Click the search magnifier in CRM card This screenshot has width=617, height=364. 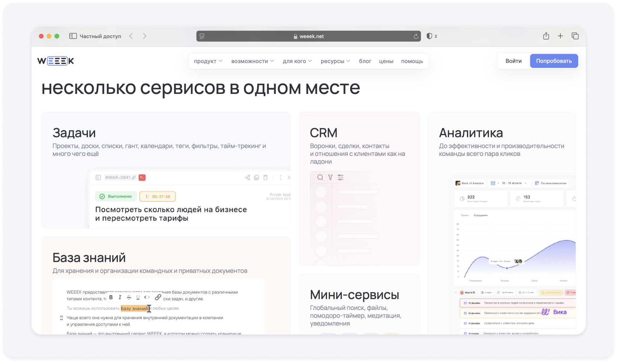coord(320,177)
